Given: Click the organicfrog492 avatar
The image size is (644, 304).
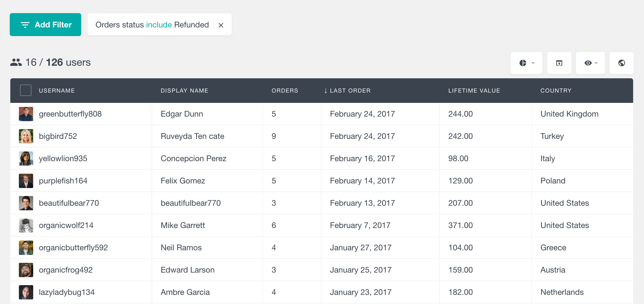Looking at the screenshot, I should [x=26, y=270].
